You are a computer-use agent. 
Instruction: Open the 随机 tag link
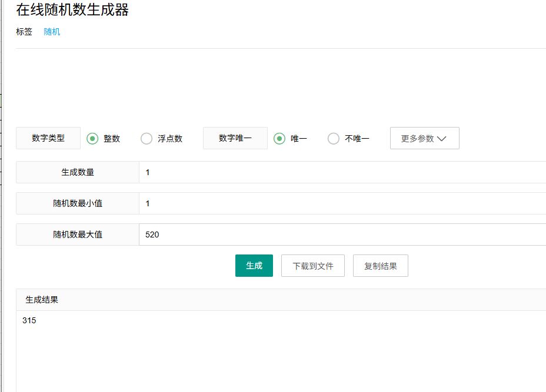click(x=52, y=32)
